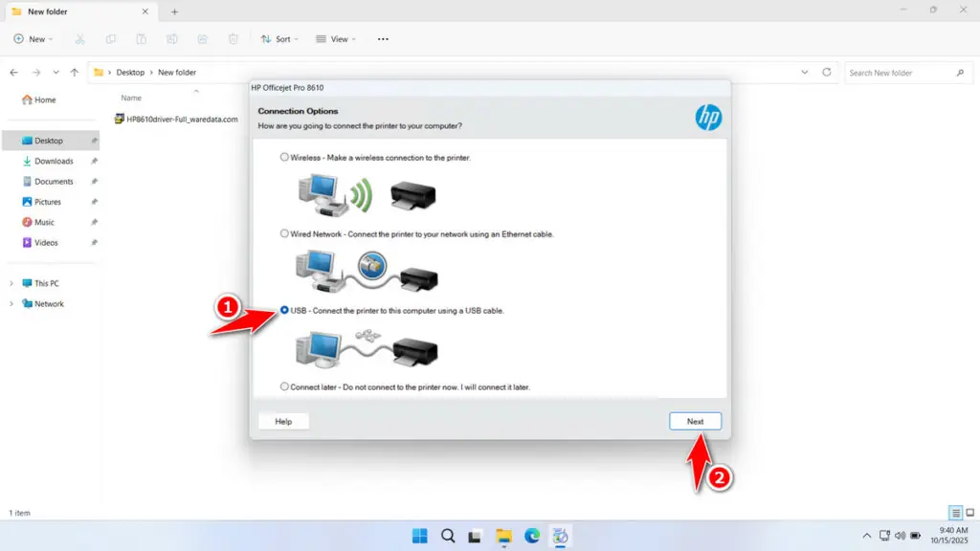Click the Cut icon in Explorer toolbar
The image size is (980, 551).
click(80, 38)
